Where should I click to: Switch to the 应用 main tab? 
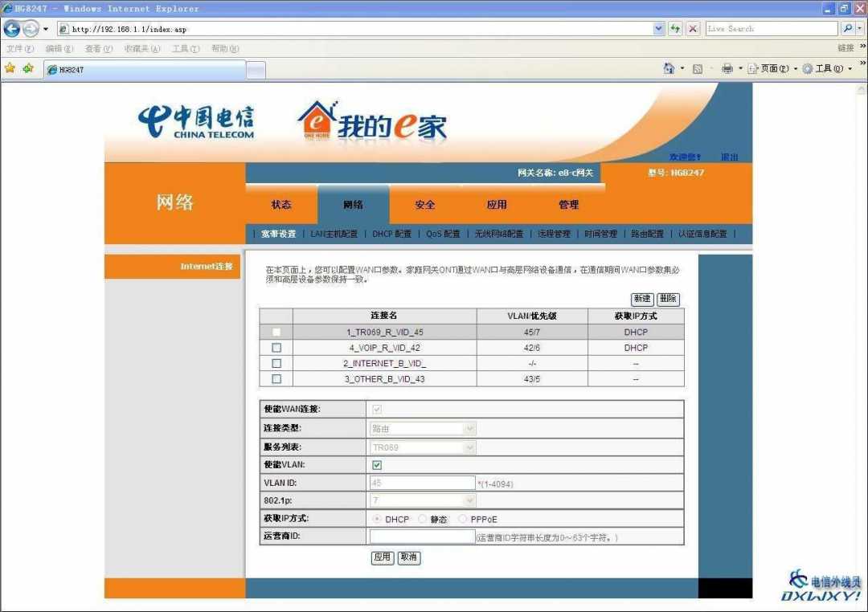(x=497, y=205)
